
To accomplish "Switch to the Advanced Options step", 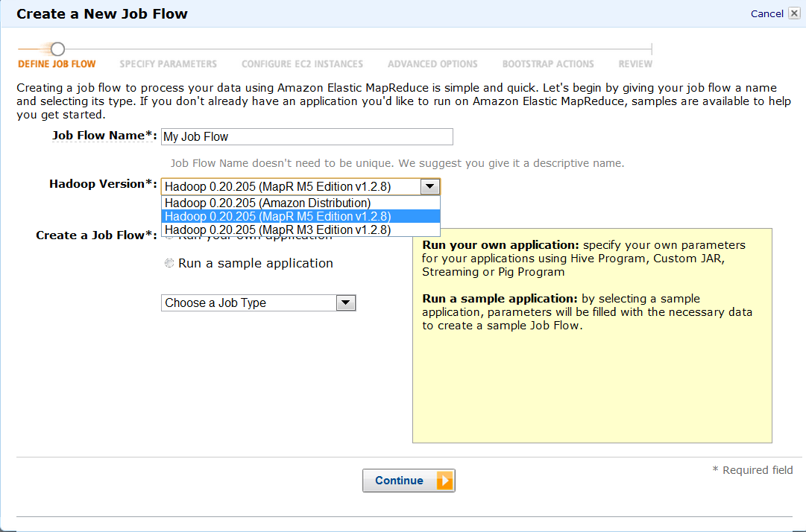I will 432,64.
